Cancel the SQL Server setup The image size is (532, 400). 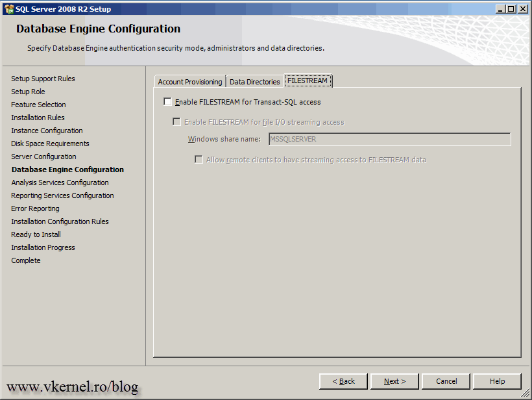point(446,381)
